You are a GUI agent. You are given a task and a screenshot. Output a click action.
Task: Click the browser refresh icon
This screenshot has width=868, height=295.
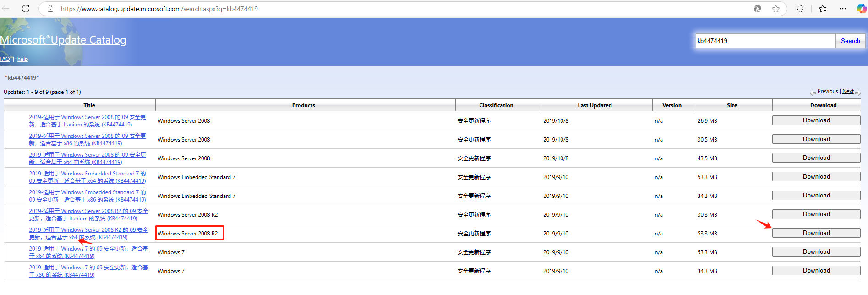point(26,9)
